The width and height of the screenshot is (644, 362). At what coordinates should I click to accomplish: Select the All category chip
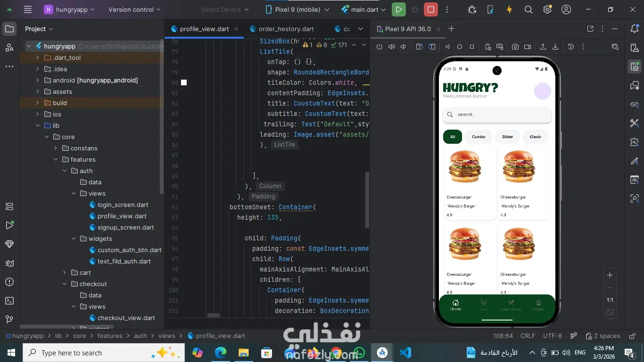click(x=453, y=137)
